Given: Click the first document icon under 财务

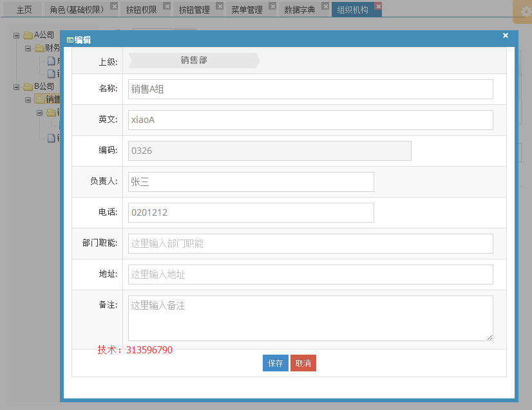Looking at the screenshot, I should pos(52,61).
